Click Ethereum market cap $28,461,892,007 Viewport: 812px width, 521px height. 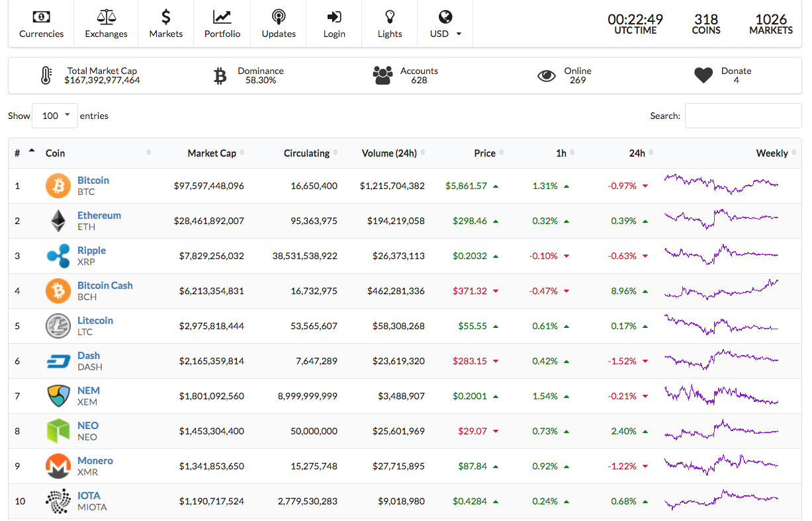pos(208,221)
